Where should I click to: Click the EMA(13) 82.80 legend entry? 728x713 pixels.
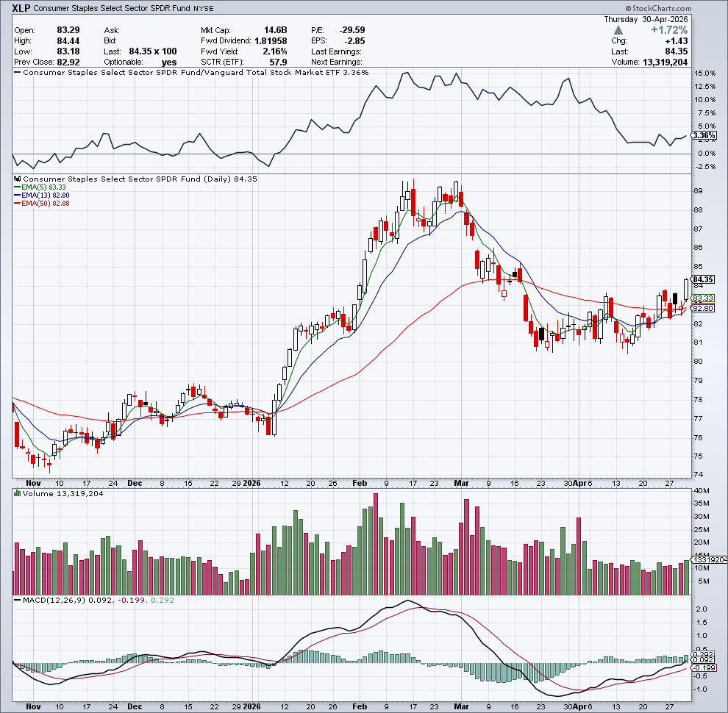(x=42, y=196)
